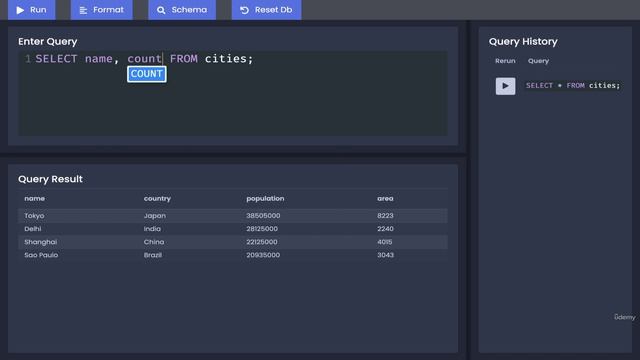
Task: Click the Format button
Action: [x=102, y=10]
